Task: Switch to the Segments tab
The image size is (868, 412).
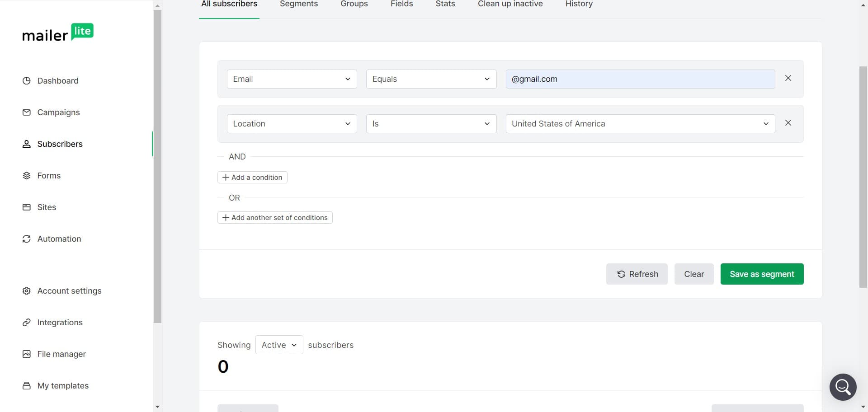Action: tap(298, 4)
